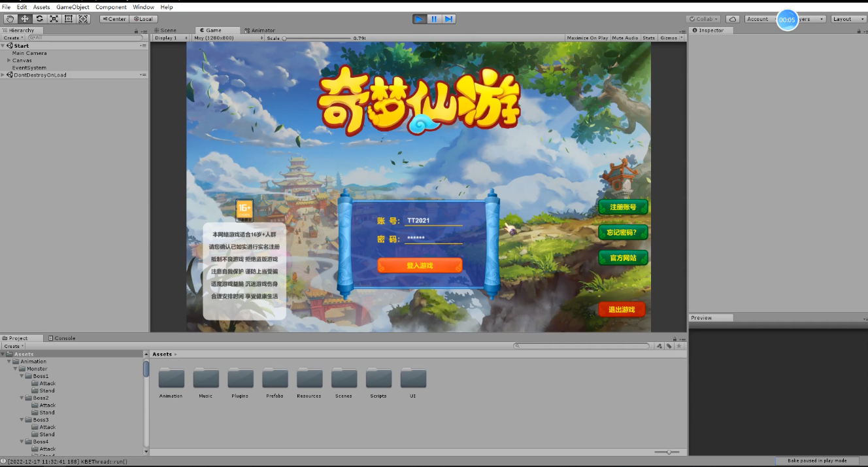Image resolution: width=868 pixels, height=467 pixels.
Task: Click the orange 登入游戏 login button
Action: 418,266
